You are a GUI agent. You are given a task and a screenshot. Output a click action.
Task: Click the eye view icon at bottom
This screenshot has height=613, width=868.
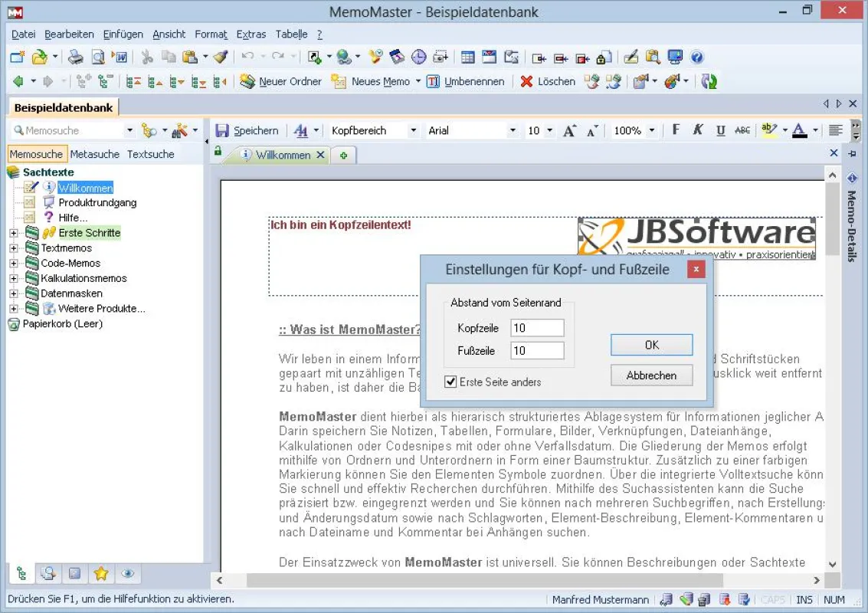pyautogui.click(x=128, y=574)
